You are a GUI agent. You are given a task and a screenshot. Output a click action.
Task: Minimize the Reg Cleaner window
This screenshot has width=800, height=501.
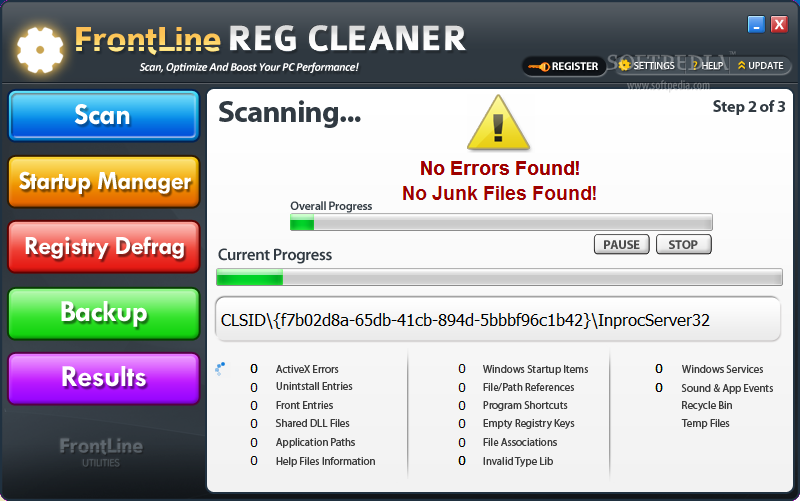pos(756,24)
